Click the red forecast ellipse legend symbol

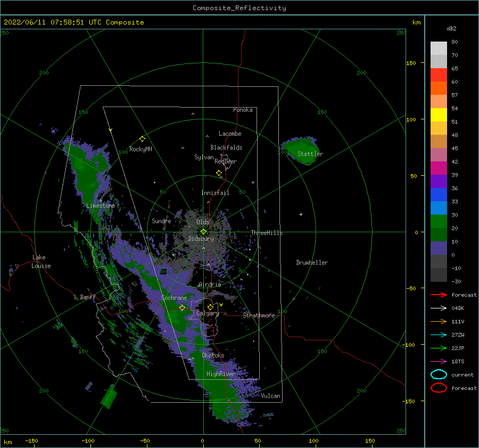point(439,388)
